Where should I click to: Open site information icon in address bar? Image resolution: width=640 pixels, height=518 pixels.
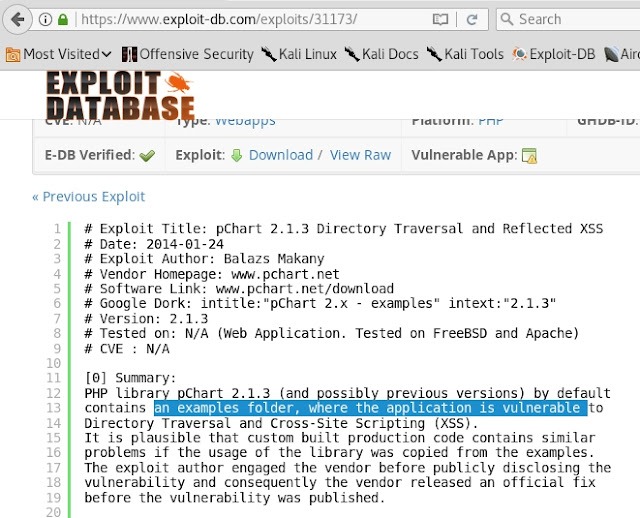pyautogui.click(x=45, y=19)
